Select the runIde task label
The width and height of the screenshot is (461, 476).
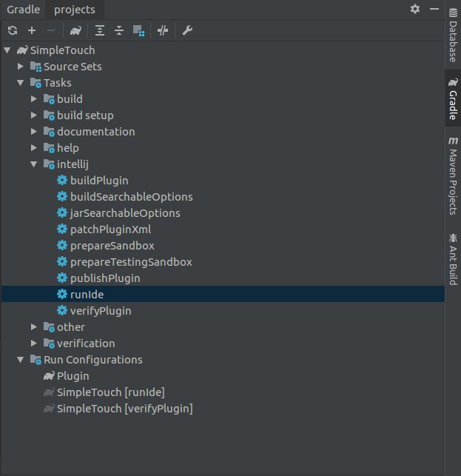tap(87, 295)
